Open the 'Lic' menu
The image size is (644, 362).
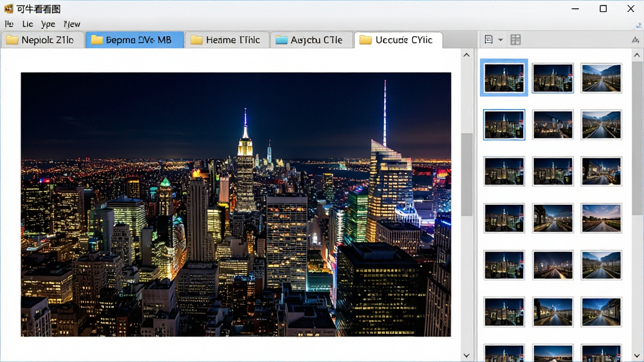(28, 25)
